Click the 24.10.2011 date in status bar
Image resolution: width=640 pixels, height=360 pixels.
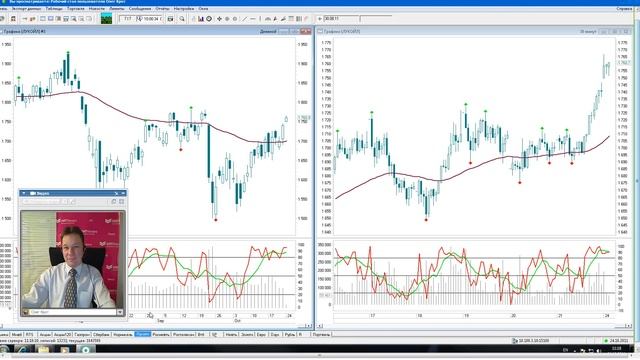tap(619, 340)
